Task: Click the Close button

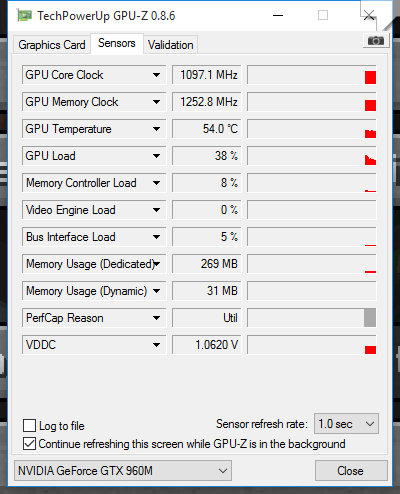Action: [351, 471]
